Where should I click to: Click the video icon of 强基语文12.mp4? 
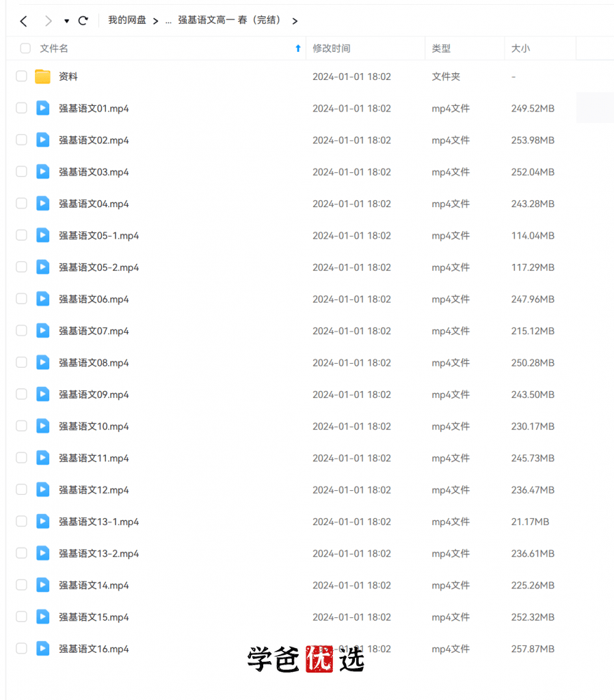pos(42,489)
